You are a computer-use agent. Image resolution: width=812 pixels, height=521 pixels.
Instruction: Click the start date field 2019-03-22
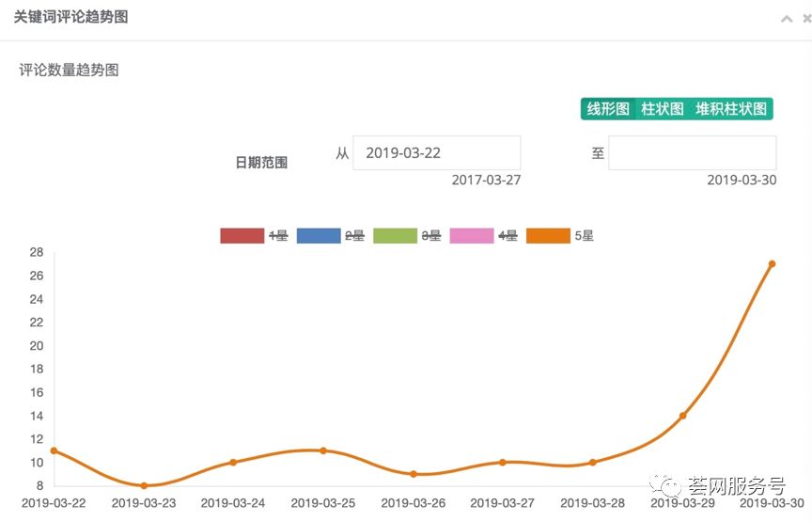coord(437,153)
